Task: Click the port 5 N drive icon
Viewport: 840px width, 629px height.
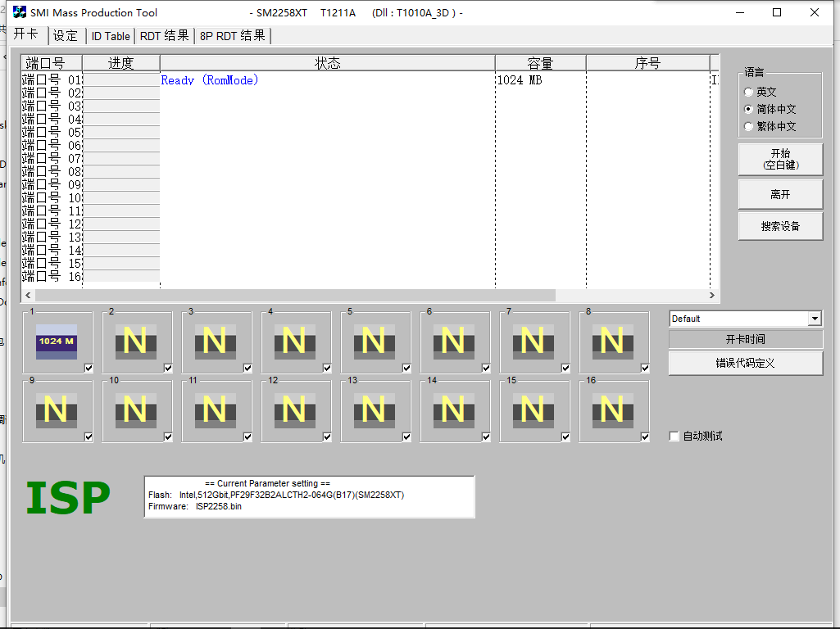Action: (374, 342)
